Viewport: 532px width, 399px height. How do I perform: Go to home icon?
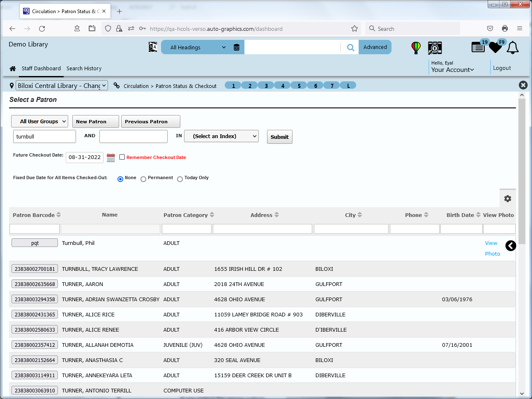point(13,69)
